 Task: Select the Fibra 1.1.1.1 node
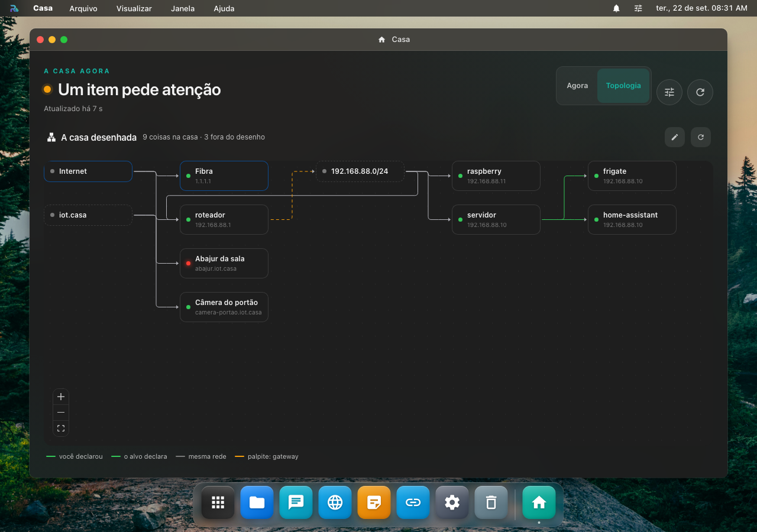click(x=224, y=176)
